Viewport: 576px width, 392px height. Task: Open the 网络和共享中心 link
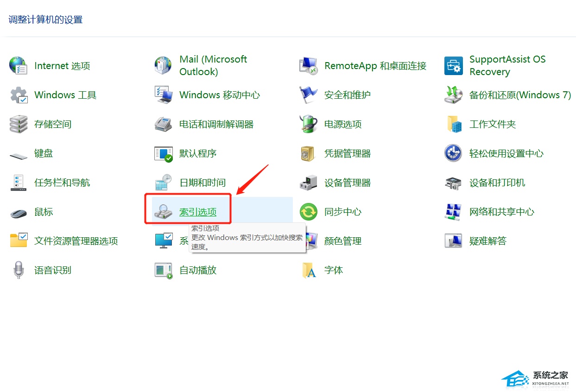click(x=502, y=212)
